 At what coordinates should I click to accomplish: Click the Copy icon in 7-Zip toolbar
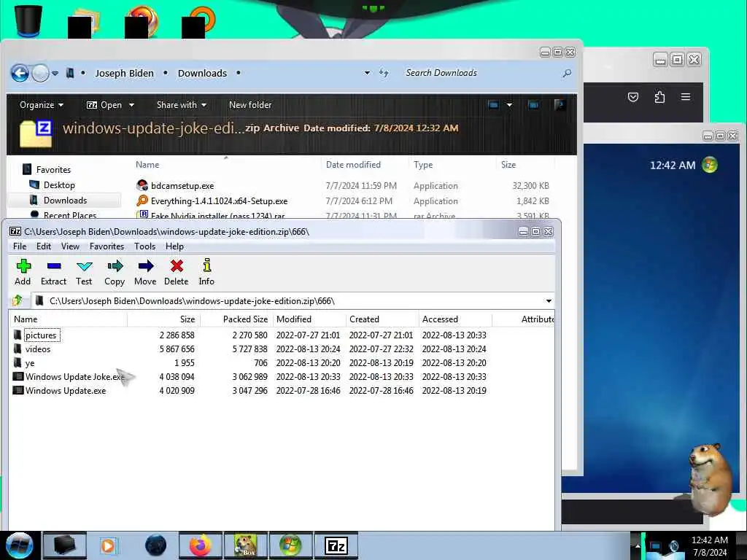tap(115, 272)
